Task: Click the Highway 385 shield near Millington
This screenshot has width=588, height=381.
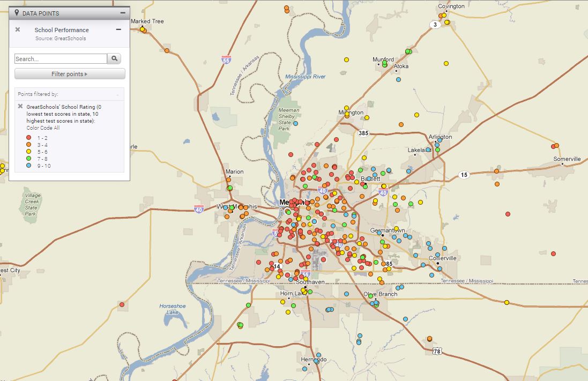Action: [x=363, y=133]
